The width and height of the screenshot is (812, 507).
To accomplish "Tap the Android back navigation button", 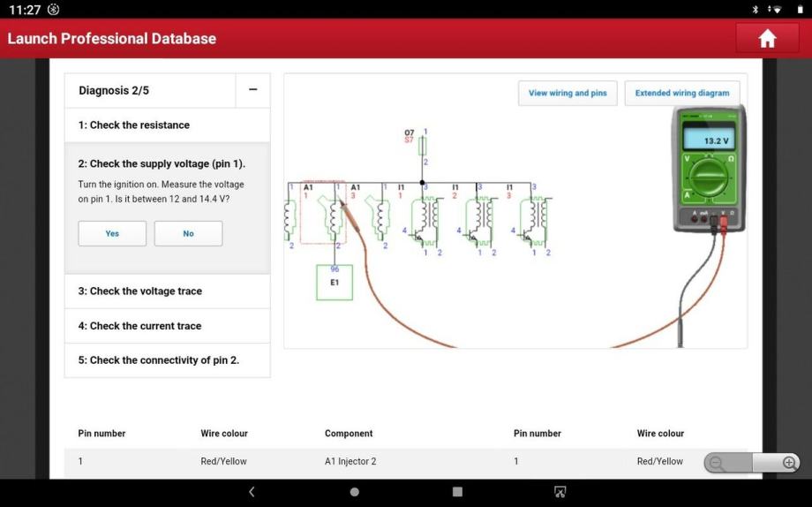I will [x=252, y=492].
